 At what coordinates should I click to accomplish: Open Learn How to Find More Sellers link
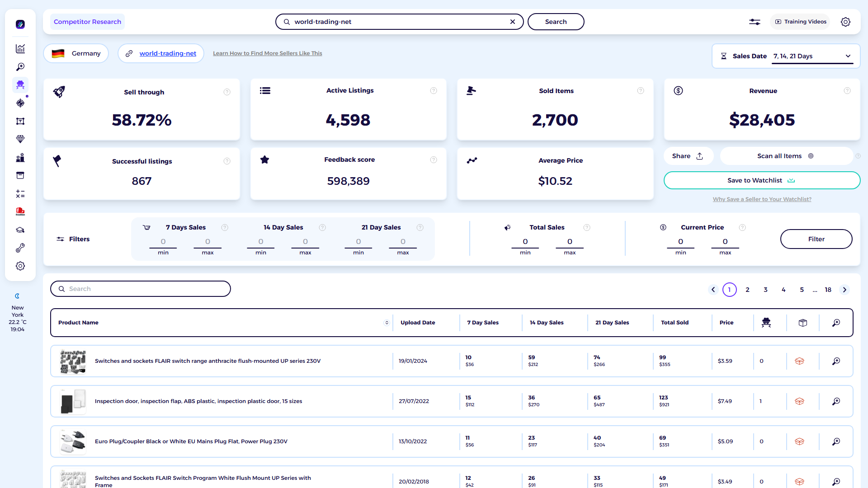(x=268, y=53)
